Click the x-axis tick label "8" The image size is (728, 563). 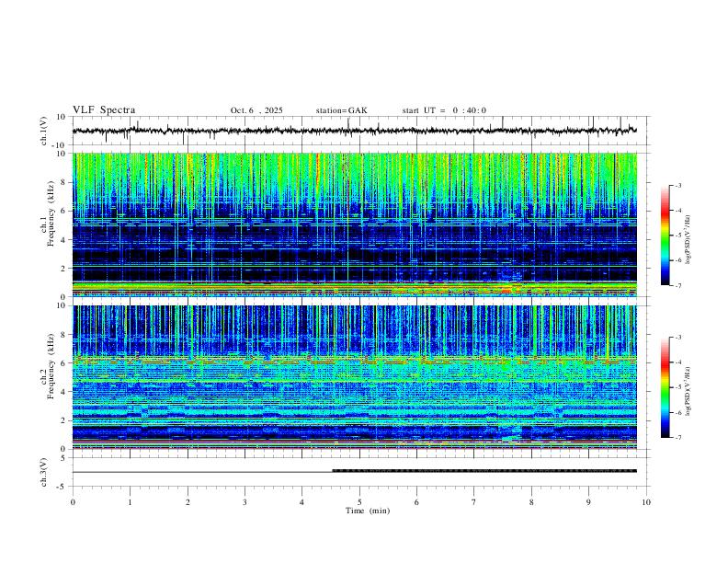531,502
